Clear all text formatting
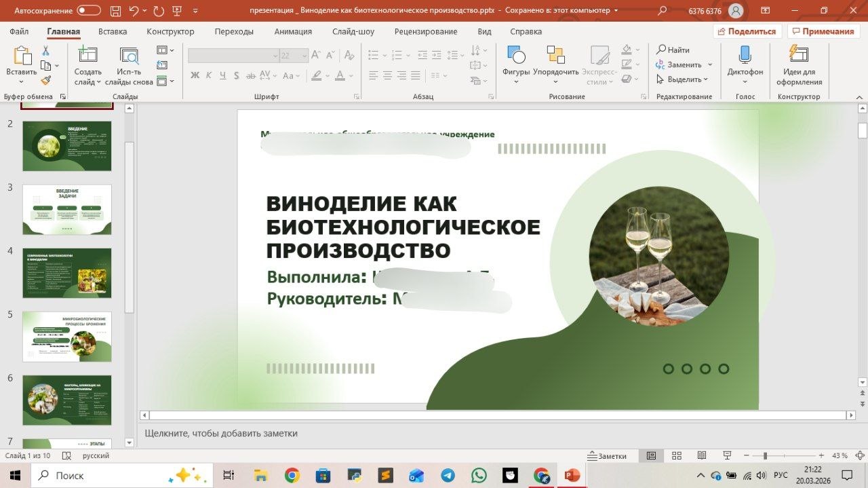The height and width of the screenshot is (488, 868). click(351, 56)
